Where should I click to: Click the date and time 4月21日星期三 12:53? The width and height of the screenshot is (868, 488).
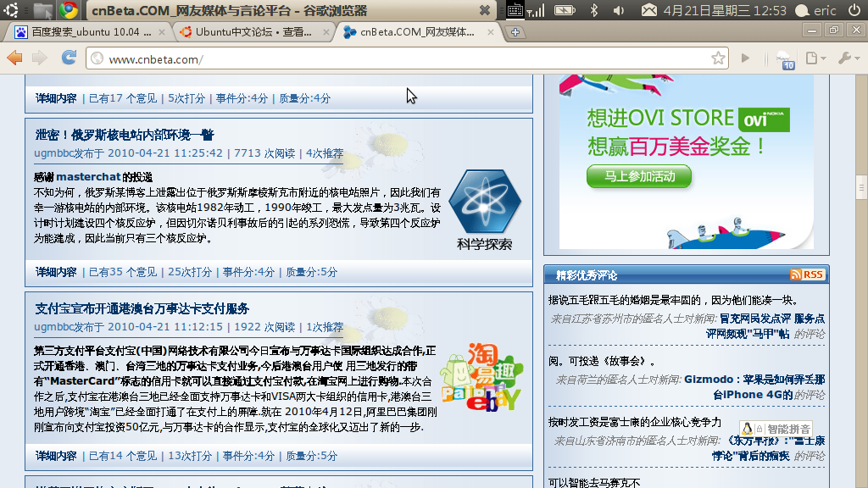tap(724, 10)
